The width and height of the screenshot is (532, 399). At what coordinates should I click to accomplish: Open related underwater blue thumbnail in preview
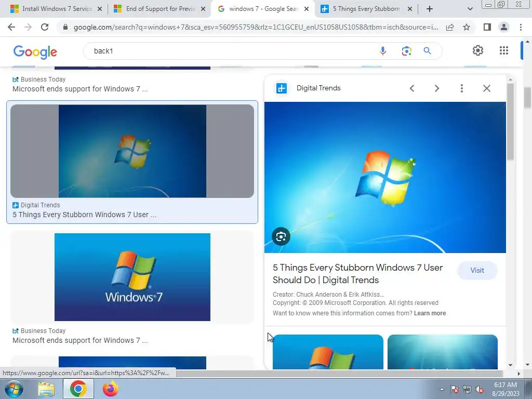pos(443,352)
